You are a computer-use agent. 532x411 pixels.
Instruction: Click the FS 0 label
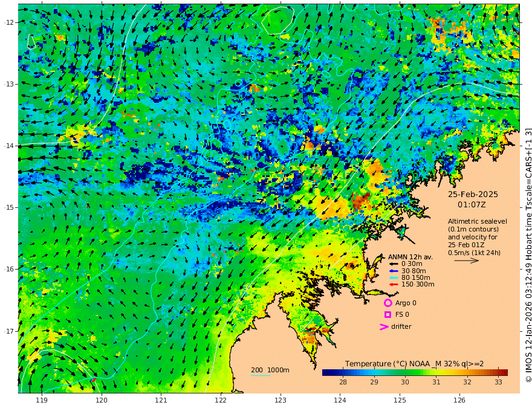point(402,315)
